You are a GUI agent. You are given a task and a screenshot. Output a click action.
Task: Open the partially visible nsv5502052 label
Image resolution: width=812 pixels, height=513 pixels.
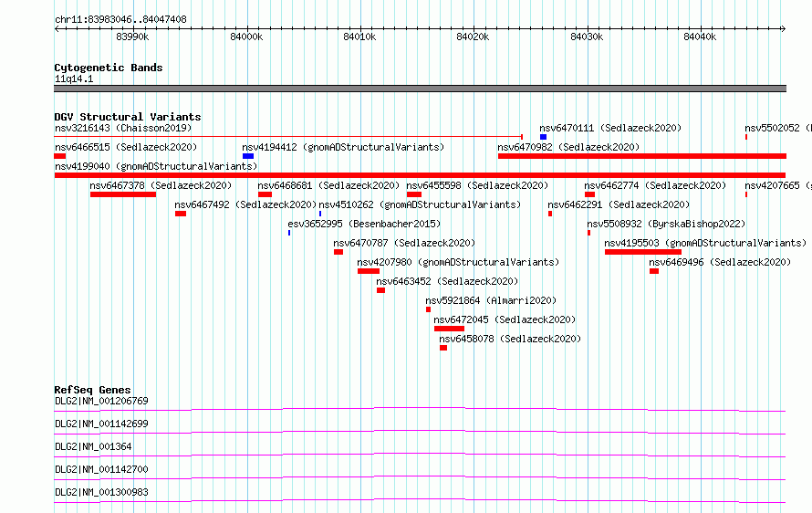(x=778, y=128)
